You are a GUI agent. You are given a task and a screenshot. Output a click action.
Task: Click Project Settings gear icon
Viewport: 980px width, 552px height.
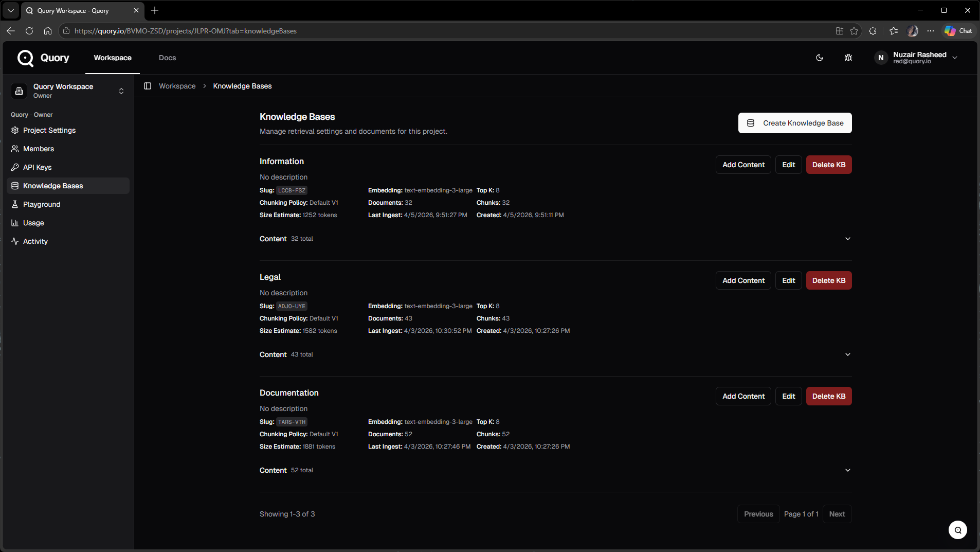[15, 130]
